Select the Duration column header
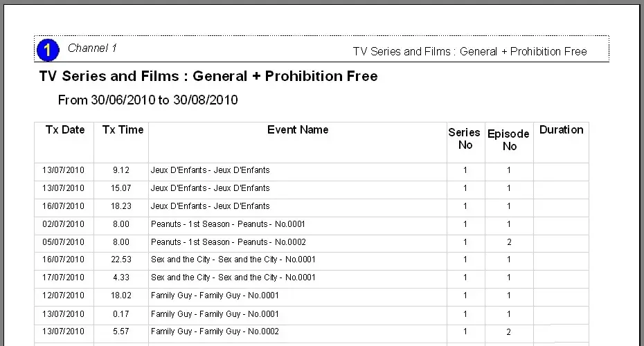 pos(561,130)
